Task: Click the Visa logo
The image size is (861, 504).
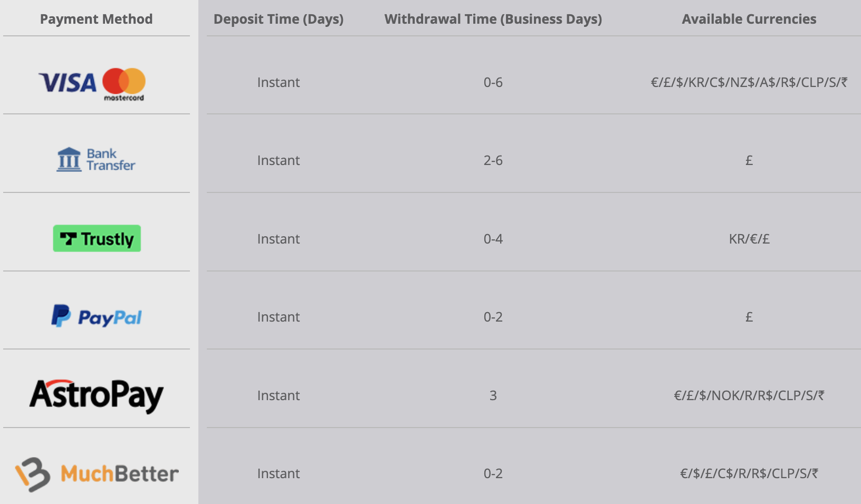Action: [68, 83]
